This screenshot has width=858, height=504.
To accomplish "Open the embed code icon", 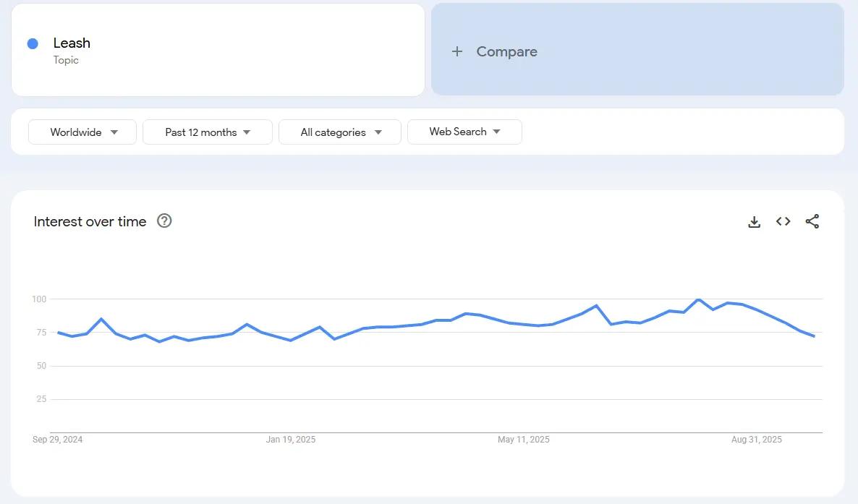I will (783, 222).
